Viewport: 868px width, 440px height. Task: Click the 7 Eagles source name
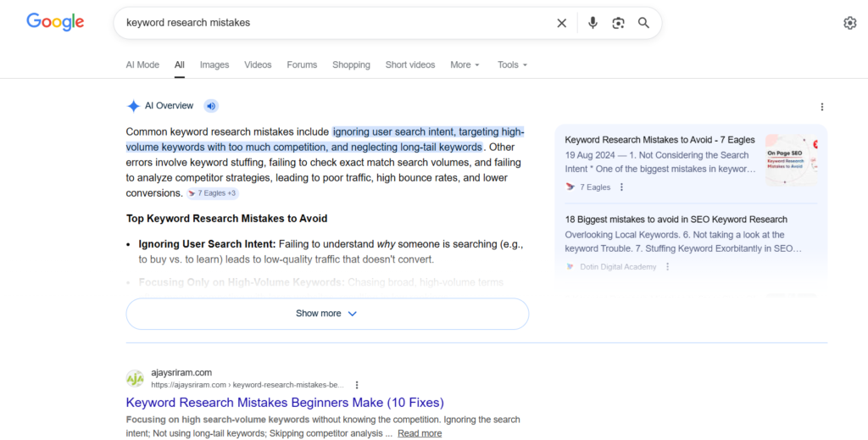[x=595, y=187]
